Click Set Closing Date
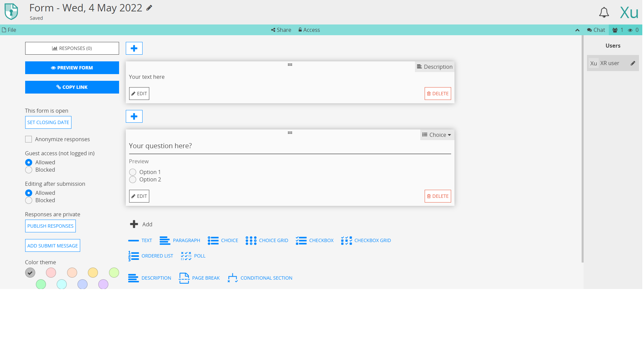Screen dimensions: 644x342 point(48,122)
